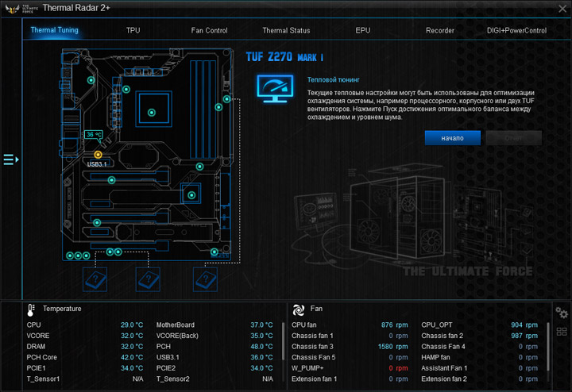The height and width of the screenshot is (392, 572).
Task: Select the CPU socket sensor on motherboard
Action: (x=152, y=113)
